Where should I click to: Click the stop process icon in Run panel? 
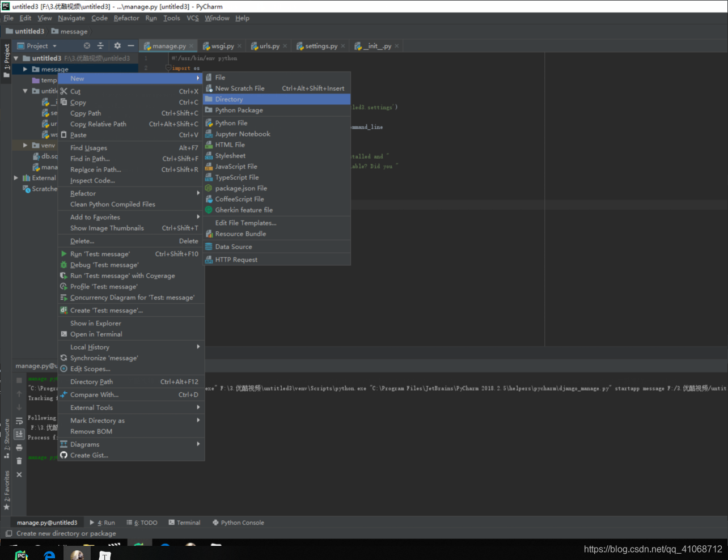19,380
